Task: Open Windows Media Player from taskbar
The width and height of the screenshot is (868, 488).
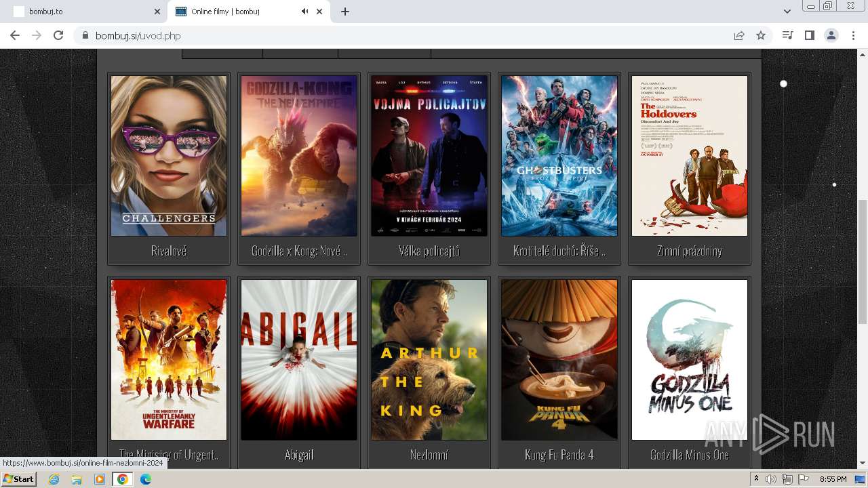Action: coord(100,479)
